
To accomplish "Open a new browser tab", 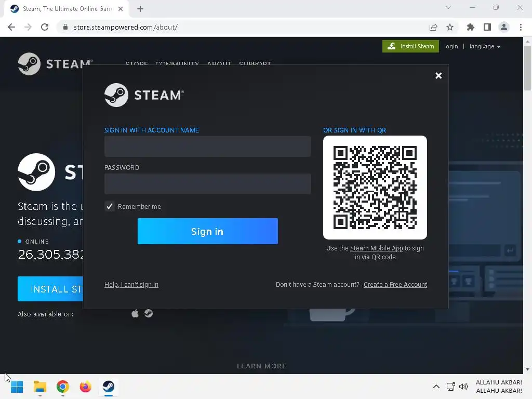I will point(140,9).
